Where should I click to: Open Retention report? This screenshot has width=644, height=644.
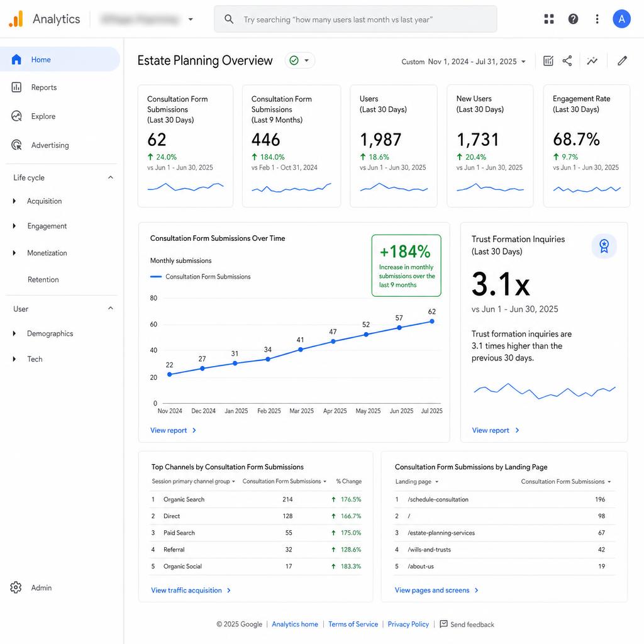tap(43, 279)
